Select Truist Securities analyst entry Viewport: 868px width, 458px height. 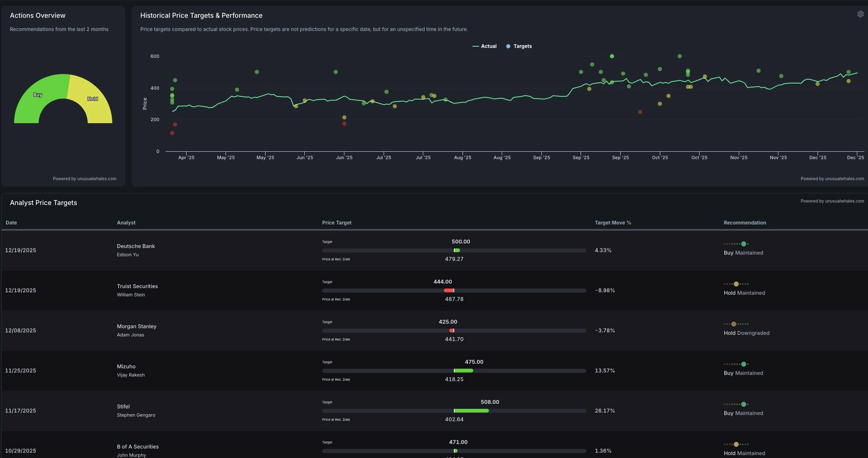point(137,286)
